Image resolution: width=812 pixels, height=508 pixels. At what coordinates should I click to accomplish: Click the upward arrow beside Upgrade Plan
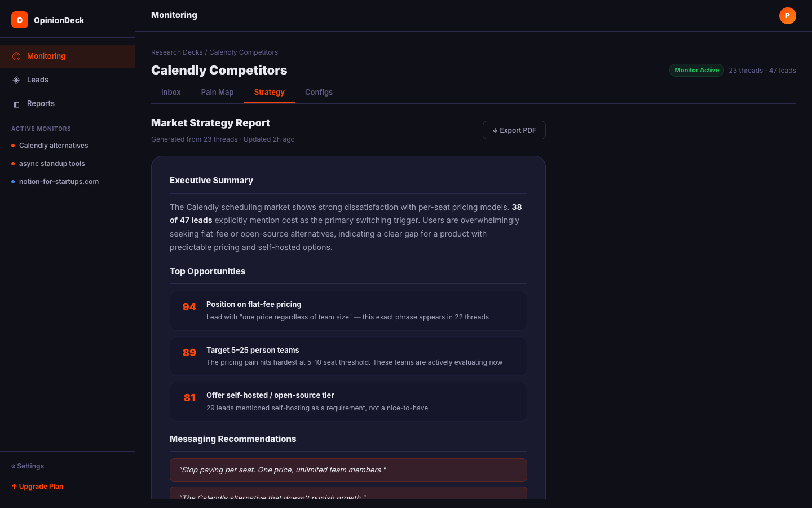[x=14, y=486]
